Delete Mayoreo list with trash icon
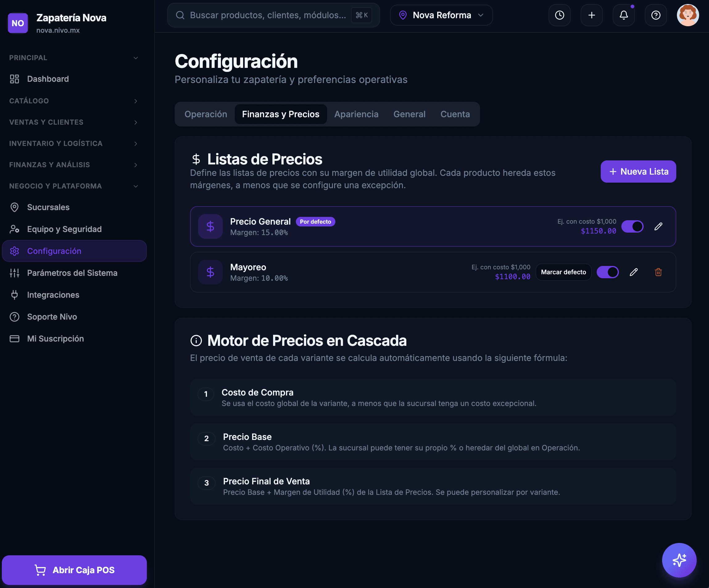Screen dimensions: 709x588 (658, 272)
